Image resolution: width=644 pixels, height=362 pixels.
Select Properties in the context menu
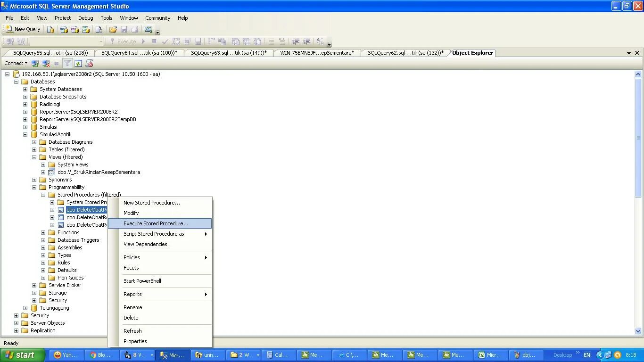click(160, 341)
